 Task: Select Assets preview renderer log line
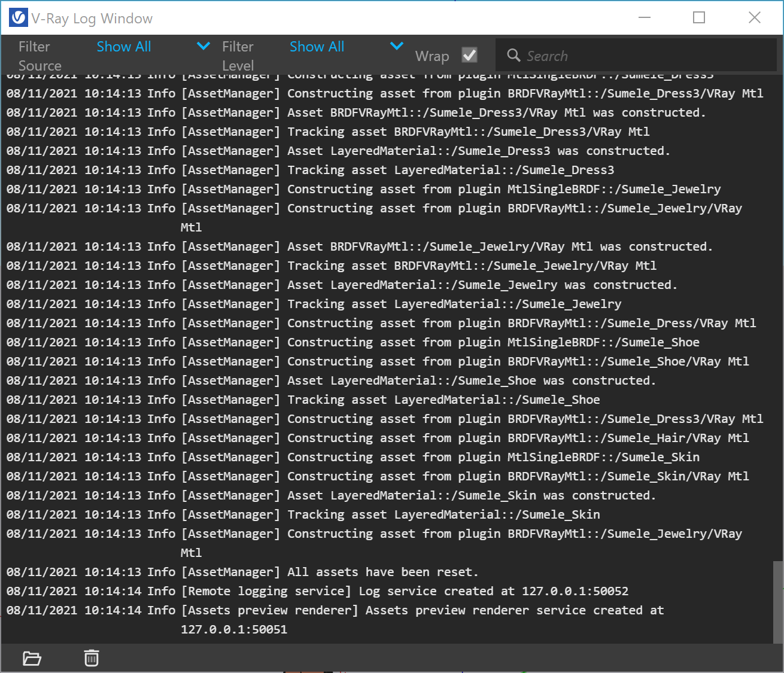[x=335, y=620]
